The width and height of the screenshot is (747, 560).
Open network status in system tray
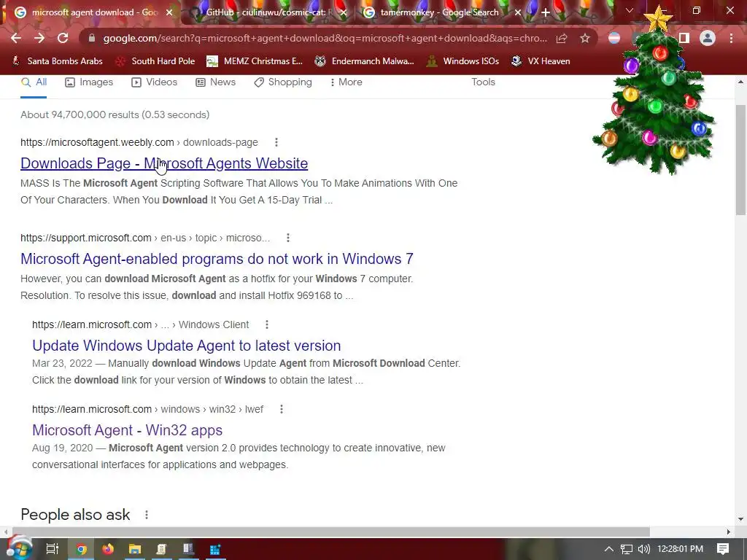point(627,549)
